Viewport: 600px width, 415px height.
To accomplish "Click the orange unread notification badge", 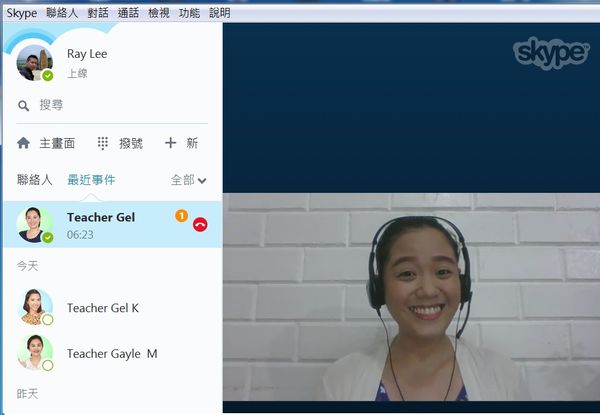I will click(181, 215).
